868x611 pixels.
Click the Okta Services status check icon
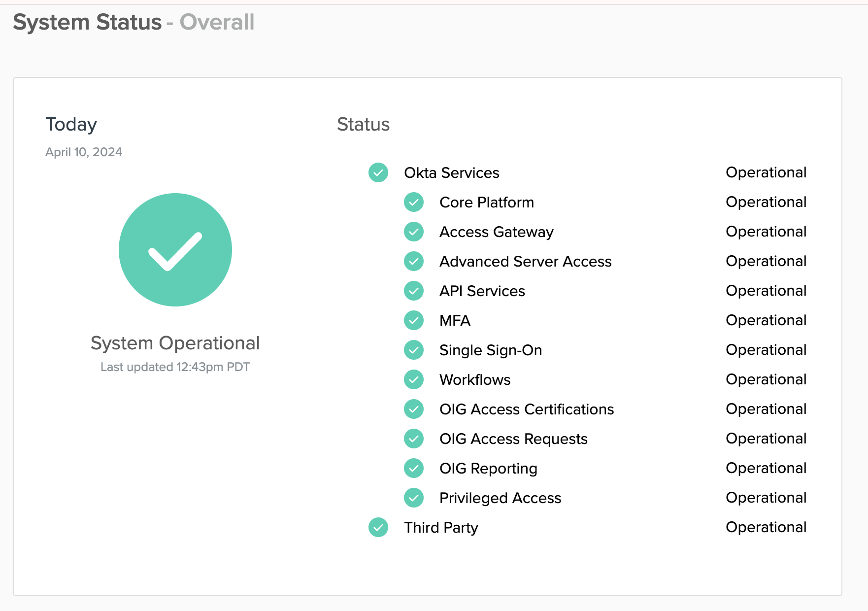378,172
